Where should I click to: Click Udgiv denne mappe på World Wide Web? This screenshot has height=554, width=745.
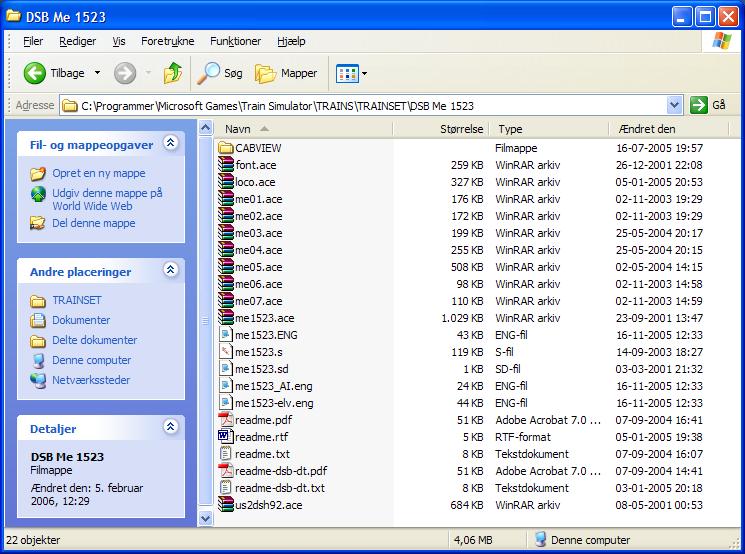point(107,200)
